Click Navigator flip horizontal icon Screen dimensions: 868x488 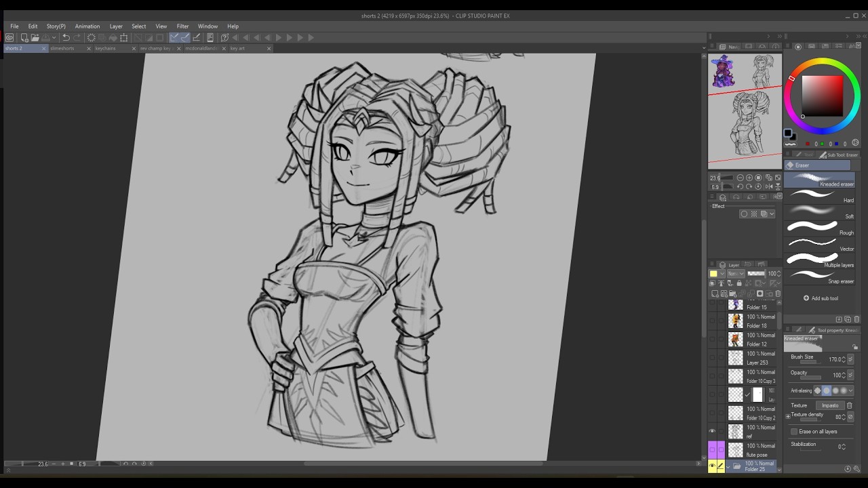click(x=769, y=186)
